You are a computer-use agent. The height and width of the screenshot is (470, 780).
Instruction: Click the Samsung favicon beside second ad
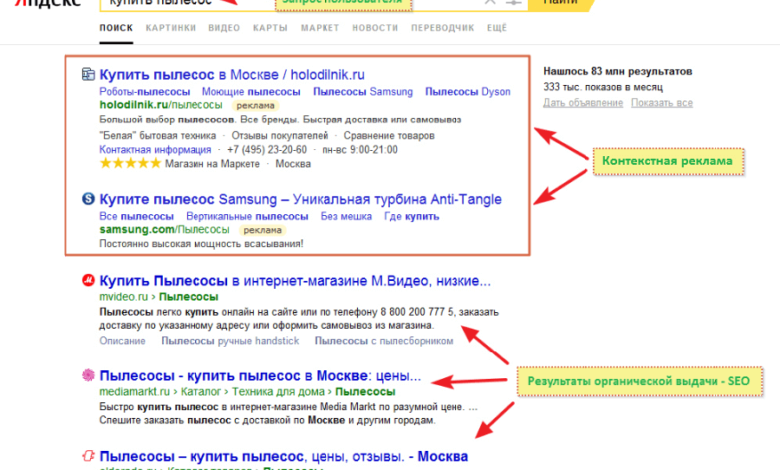tap(88, 199)
